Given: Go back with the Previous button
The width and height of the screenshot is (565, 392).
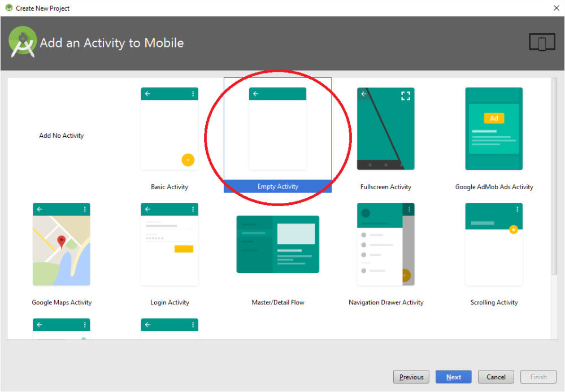Looking at the screenshot, I should (x=411, y=377).
